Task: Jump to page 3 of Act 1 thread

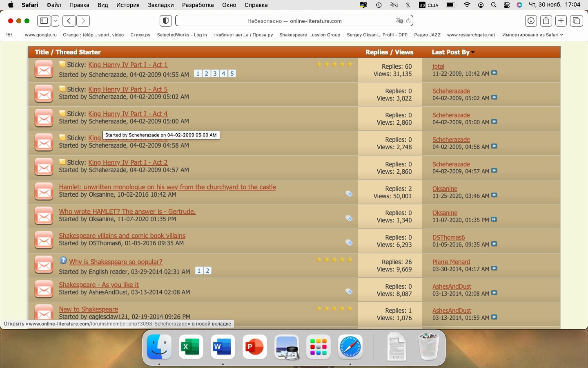Action: [215, 74]
